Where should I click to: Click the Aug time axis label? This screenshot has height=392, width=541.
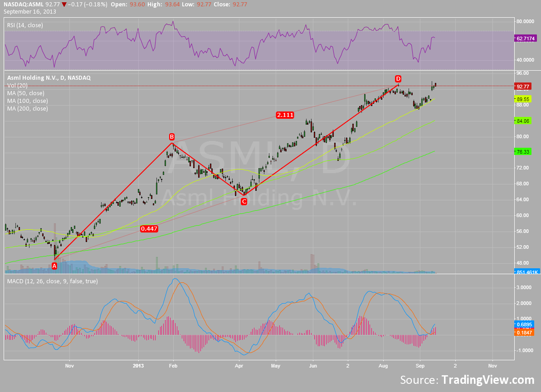[x=383, y=366]
